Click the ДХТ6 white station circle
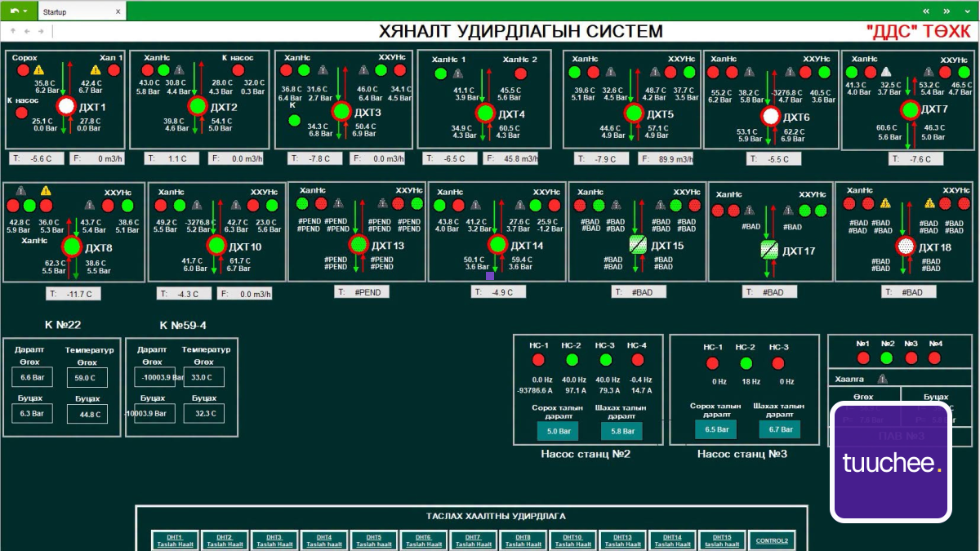This screenshot has height=551, width=980. click(x=771, y=117)
